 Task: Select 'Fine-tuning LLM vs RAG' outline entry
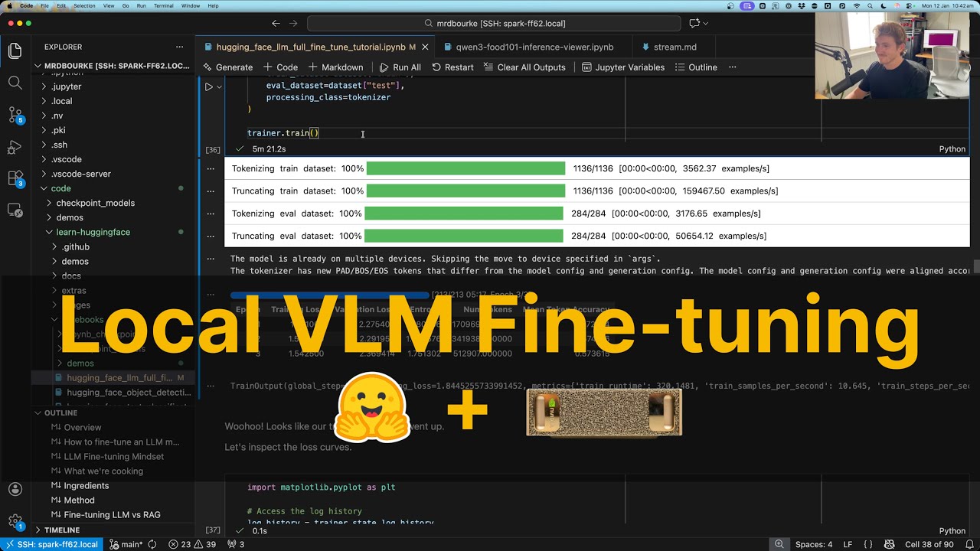[112, 515]
